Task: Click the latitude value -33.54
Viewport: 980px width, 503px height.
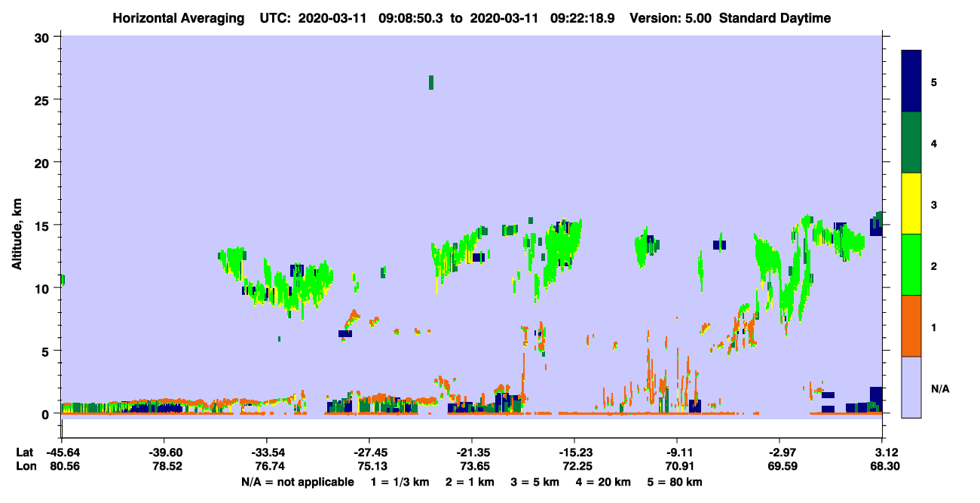Action: point(266,452)
